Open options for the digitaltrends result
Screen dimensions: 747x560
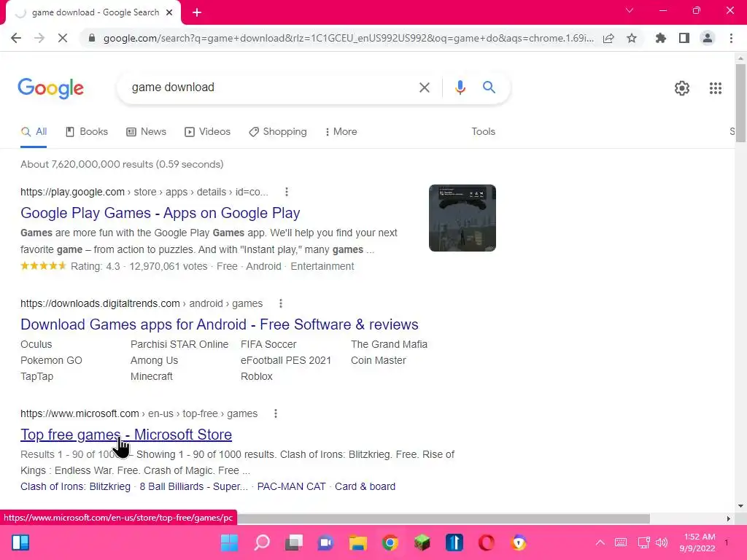point(281,303)
